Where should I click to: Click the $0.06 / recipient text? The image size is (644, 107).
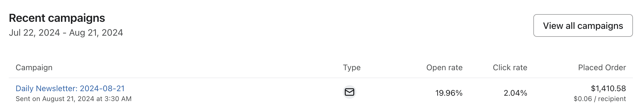click(600, 99)
